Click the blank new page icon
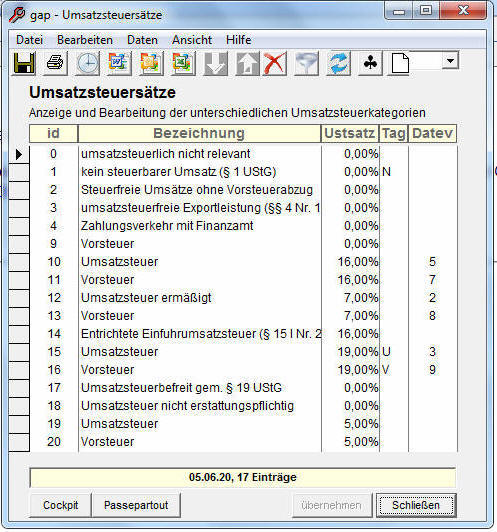This screenshot has height=532, width=497. tap(400, 63)
